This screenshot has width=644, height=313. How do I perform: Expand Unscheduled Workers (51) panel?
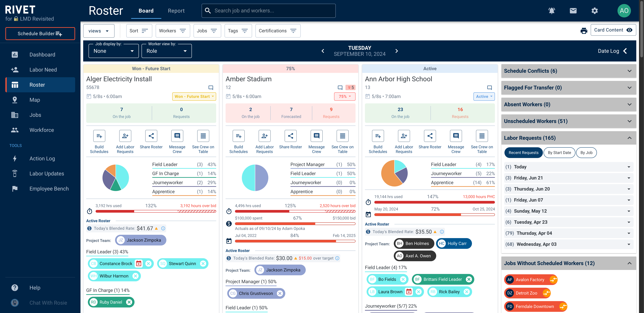tap(569, 121)
